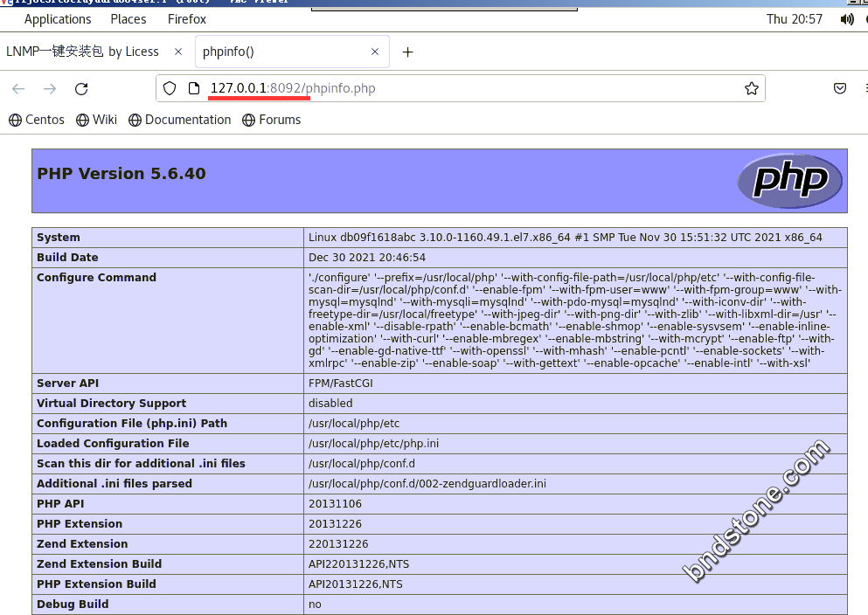The image size is (868, 615).
Task: Click the Virtual Directory Support value disabled
Action: coord(330,404)
